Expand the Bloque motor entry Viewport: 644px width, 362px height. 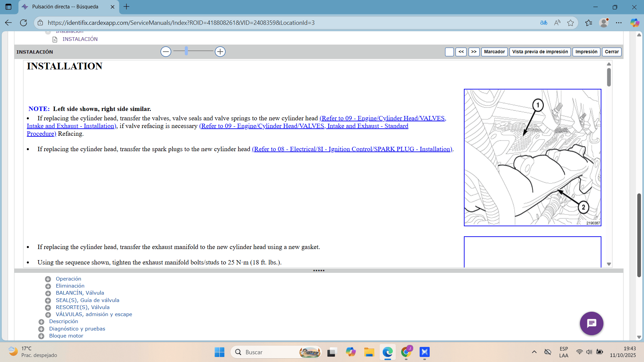pyautogui.click(x=41, y=336)
